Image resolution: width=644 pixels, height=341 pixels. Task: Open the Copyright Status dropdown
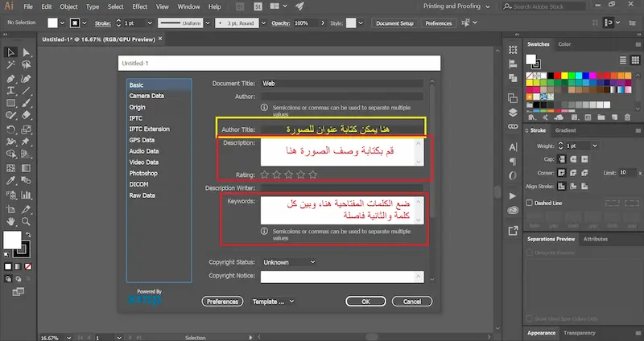[289, 262]
